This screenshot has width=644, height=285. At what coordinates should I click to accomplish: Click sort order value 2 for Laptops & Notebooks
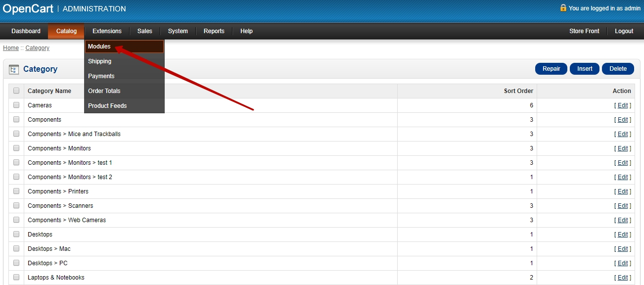coord(531,278)
